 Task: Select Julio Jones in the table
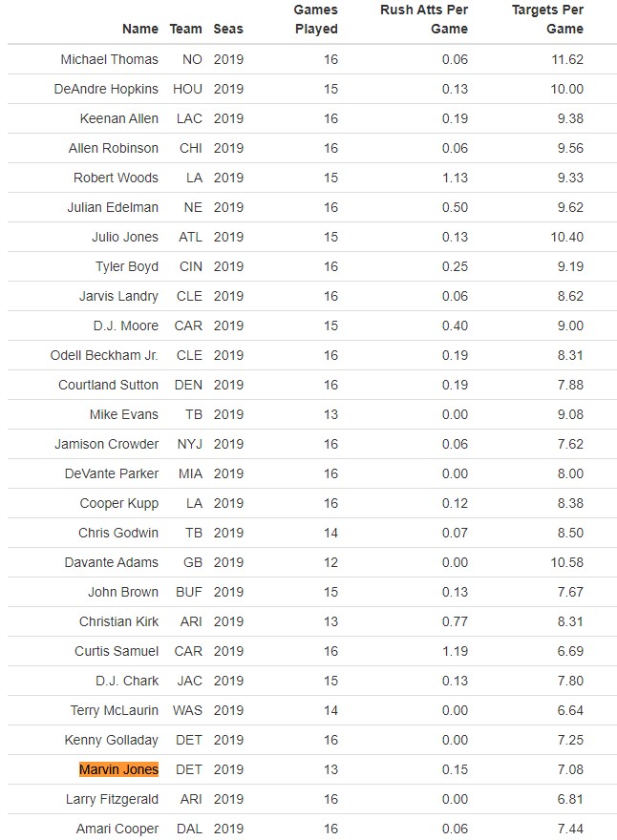click(x=125, y=237)
